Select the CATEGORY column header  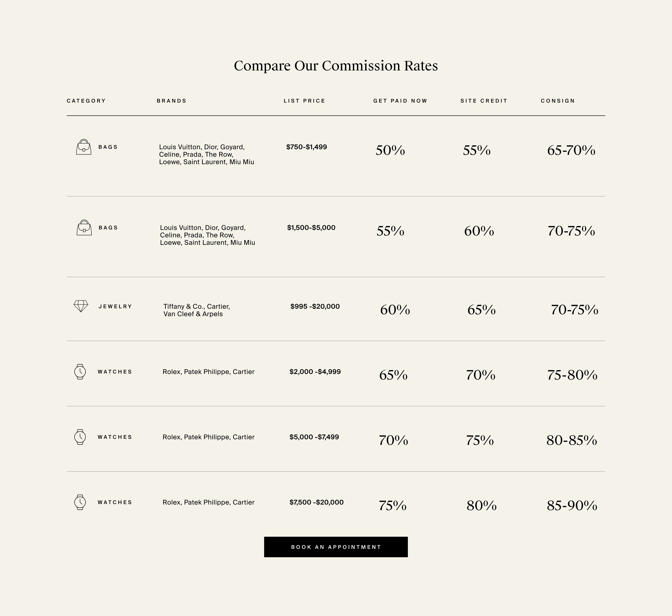click(86, 101)
